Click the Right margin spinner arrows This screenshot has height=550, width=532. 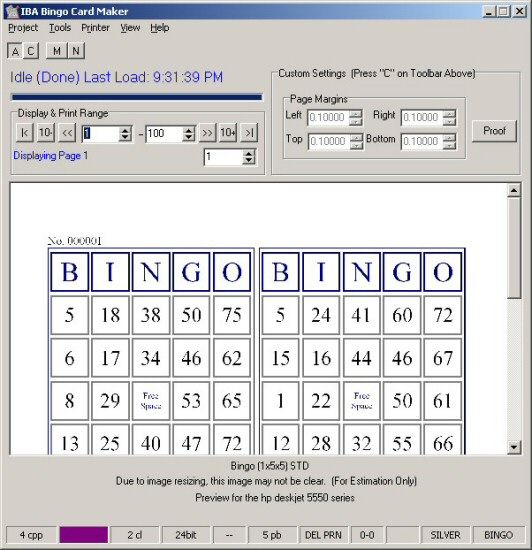(x=450, y=118)
